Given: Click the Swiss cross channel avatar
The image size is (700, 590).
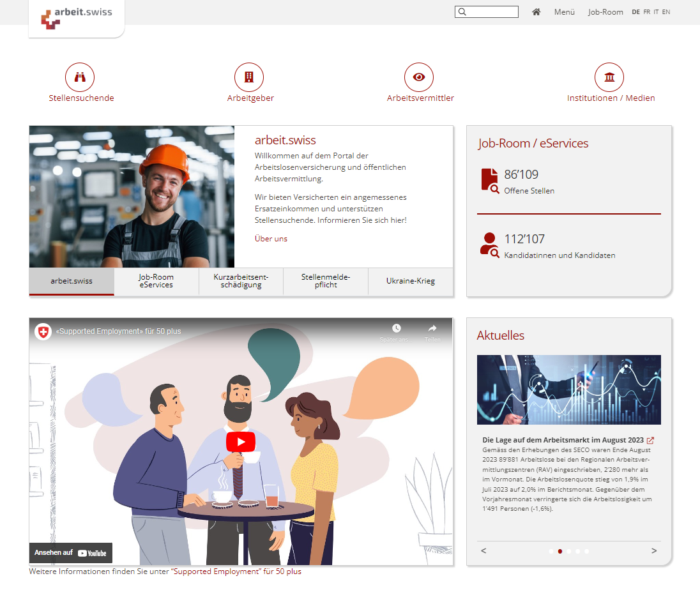Looking at the screenshot, I should [x=43, y=331].
